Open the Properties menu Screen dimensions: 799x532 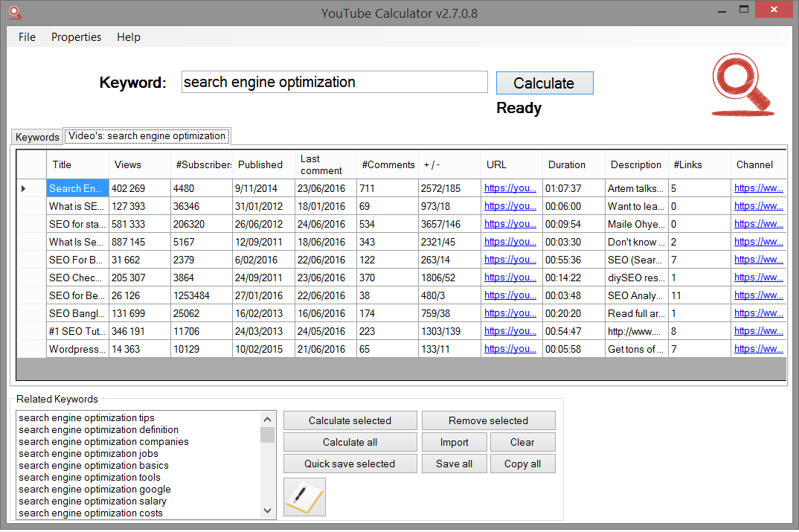[x=76, y=37]
